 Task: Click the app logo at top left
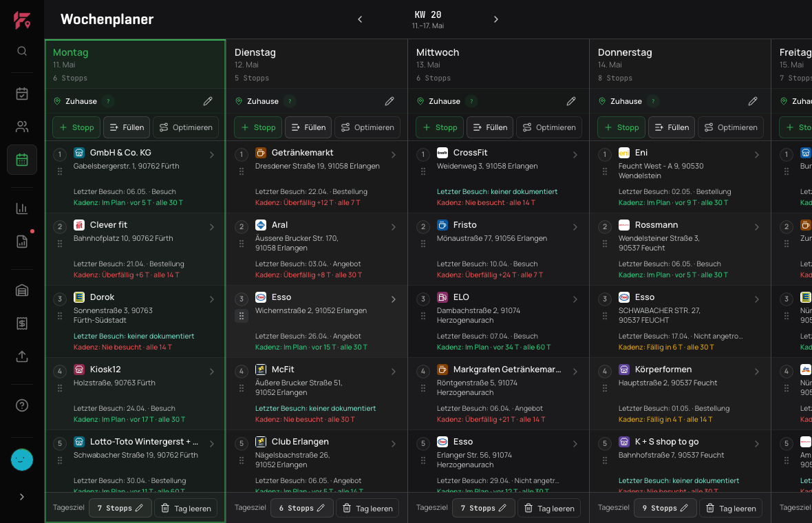click(x=22, y=20)
